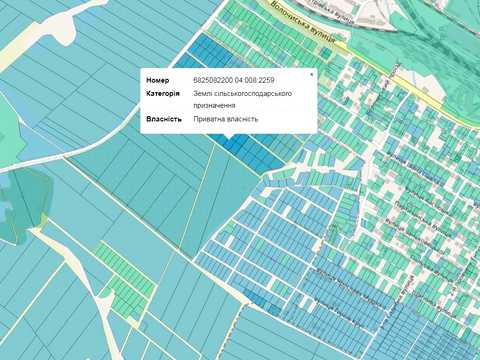Click the popup's triangular pointer tip
Image resolution: width=480 pixels, height=360 pixels.
point(229,137)
